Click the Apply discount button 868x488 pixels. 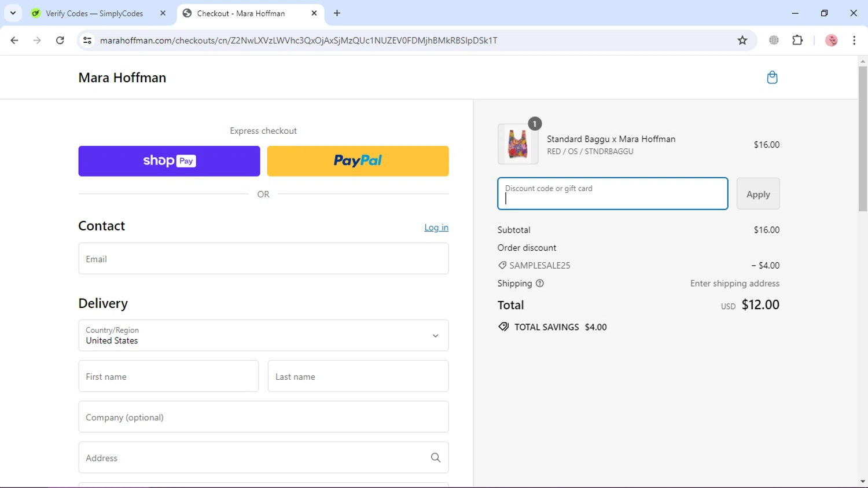[x=758, y=194]
